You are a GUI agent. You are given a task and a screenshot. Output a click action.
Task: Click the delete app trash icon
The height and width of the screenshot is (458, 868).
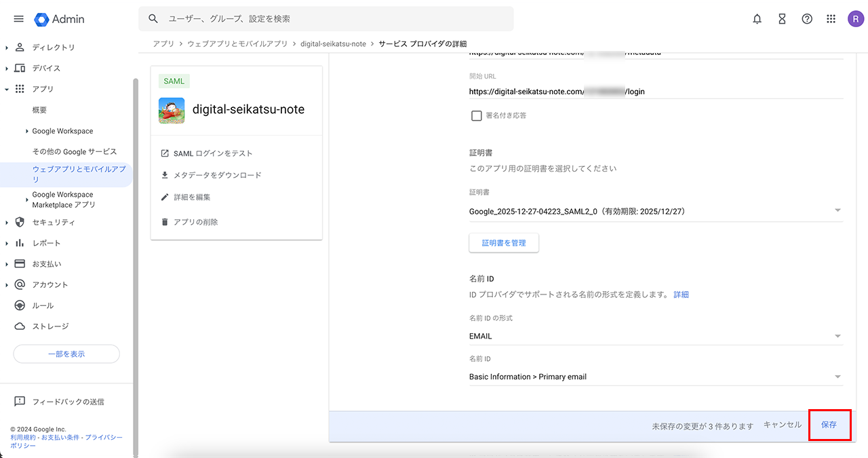click(x=165, y=222)
